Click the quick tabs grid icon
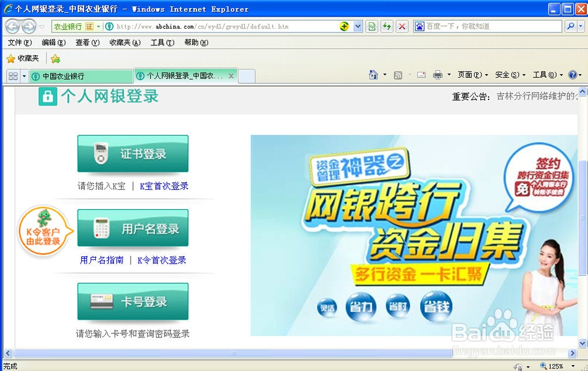Screen dimensions: 588x371 click(x=13, y=76)
